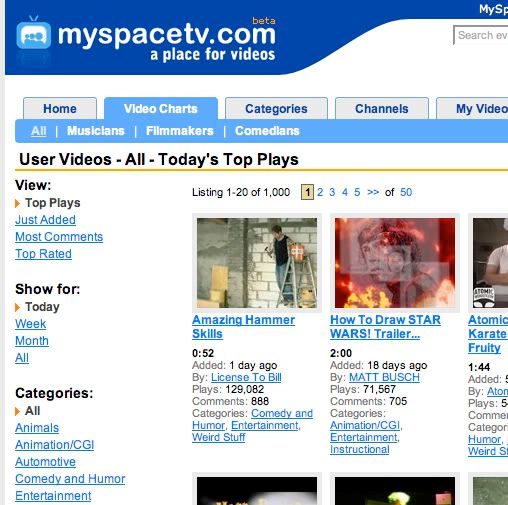
Task: Click All selected category item
Action: (32, 411)
